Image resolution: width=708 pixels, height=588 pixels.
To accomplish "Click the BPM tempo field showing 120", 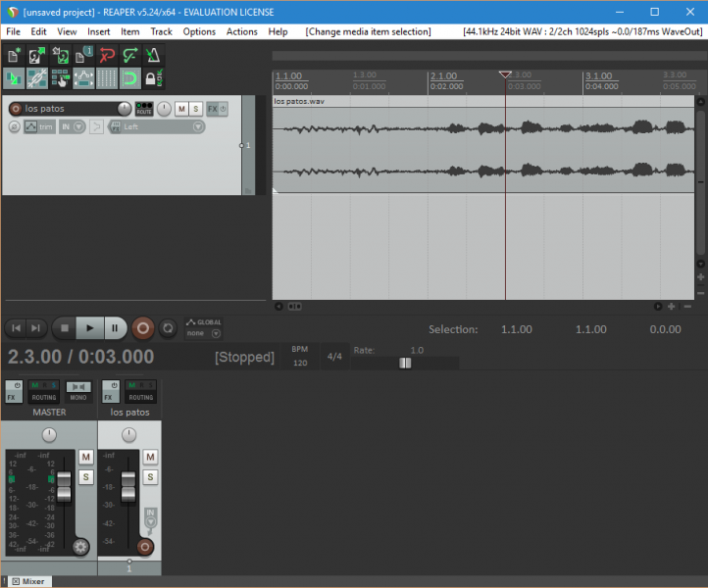I will (x=298, y=362).
